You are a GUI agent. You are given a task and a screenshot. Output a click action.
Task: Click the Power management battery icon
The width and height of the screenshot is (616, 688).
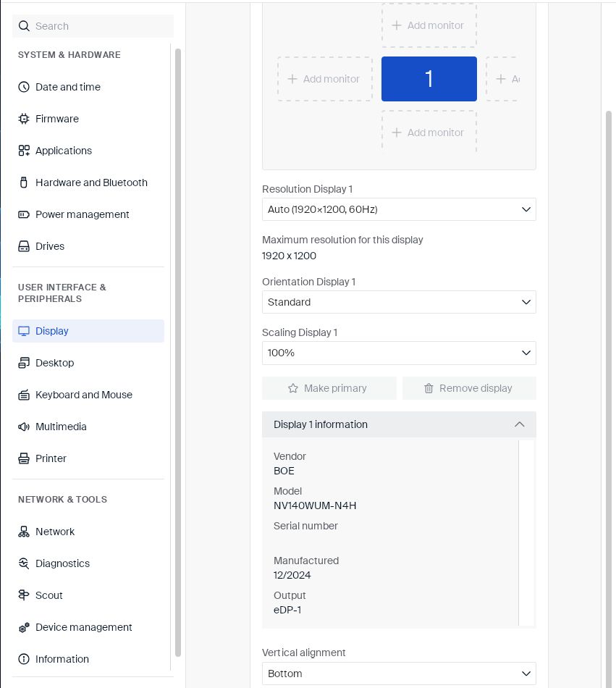pyautogui.click(x=24, y=214)
